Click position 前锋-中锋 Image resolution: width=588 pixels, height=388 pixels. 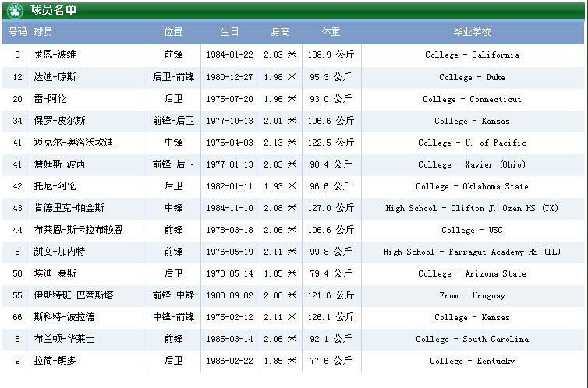[x=173, y=295]
